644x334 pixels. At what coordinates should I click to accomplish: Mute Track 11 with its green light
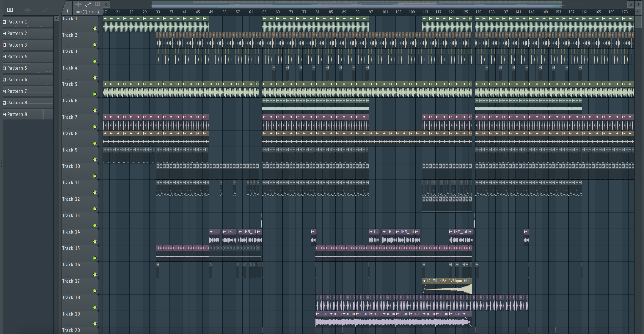click(95, 193)
